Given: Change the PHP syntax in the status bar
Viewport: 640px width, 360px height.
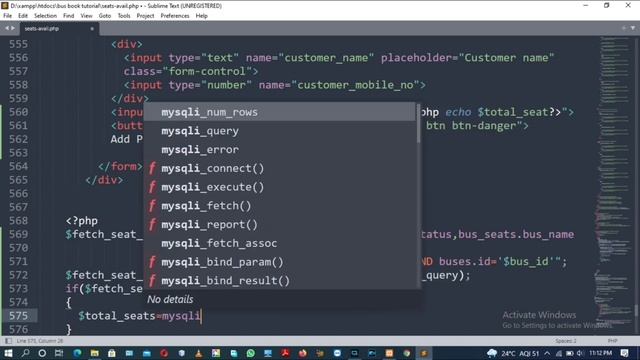Looking at the screenshot, I should pos(612,340).
